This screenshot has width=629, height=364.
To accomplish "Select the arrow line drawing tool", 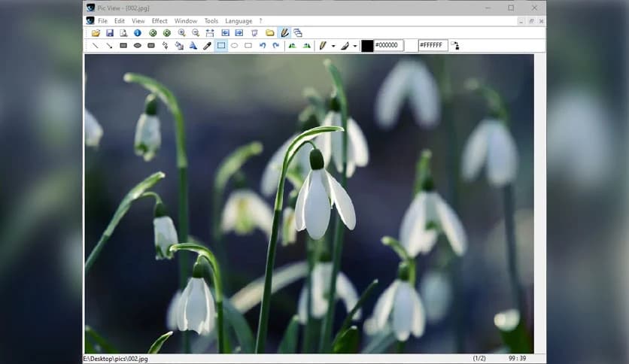I will click(x=109, y=46).
